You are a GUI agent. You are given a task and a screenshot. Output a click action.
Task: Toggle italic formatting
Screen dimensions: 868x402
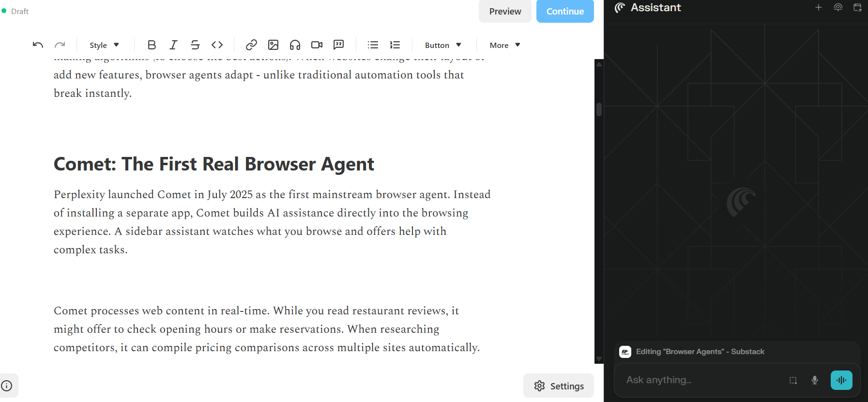[x=173, y=45]
